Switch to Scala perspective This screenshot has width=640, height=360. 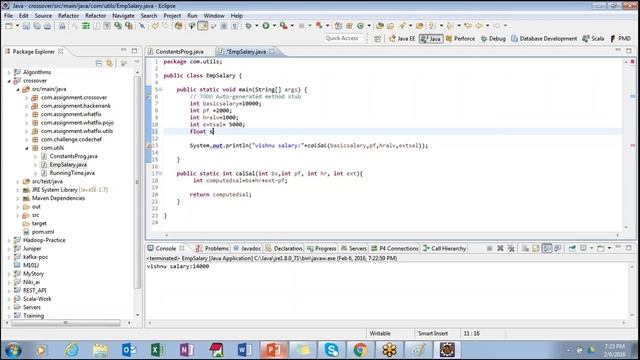click(x=593, y=38)
